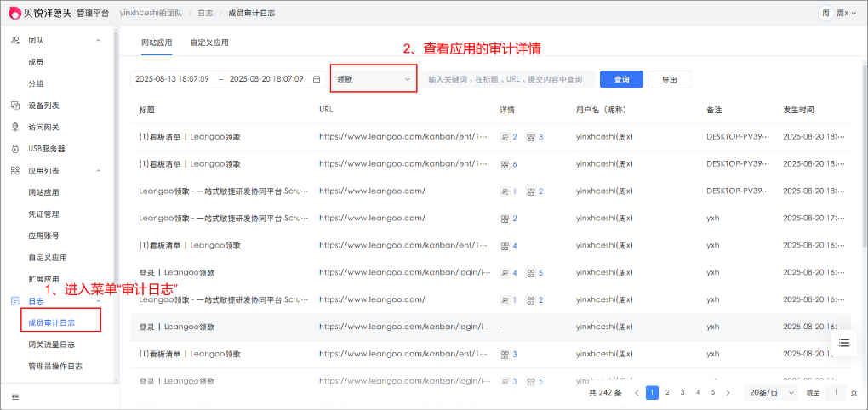Click the 用户名（昵称） column header
868x410 pixels.
point(601,110)
